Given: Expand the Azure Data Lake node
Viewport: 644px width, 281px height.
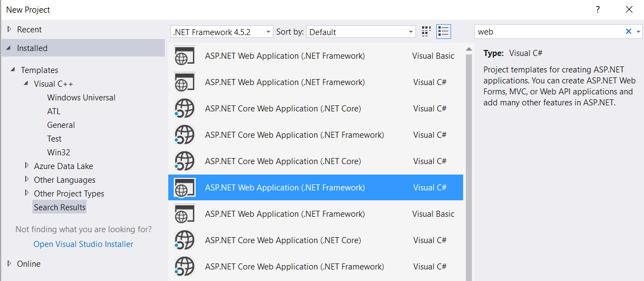Looking at the screenshot, I should [x=27, y=166].
